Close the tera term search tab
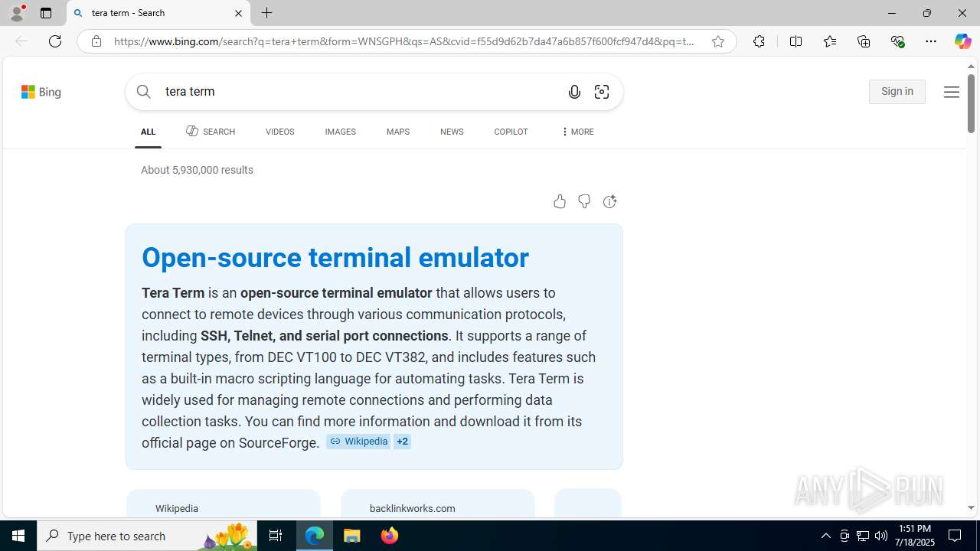The image size is (980, 551). point(238,13)
